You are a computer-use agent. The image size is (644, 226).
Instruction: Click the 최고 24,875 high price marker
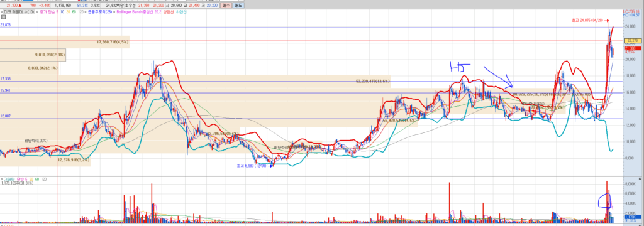click(x=590, y=20)
